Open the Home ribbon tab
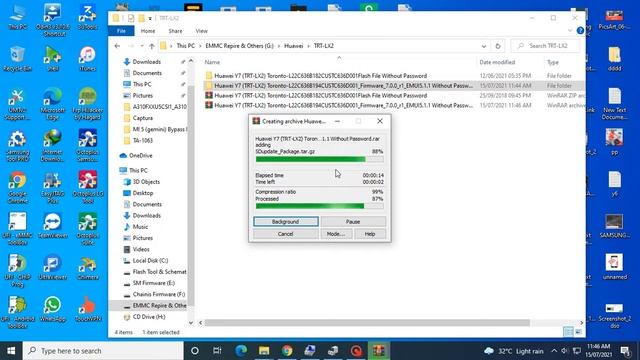Viewport: 640px width, 360px height. (x=148, y=31)
